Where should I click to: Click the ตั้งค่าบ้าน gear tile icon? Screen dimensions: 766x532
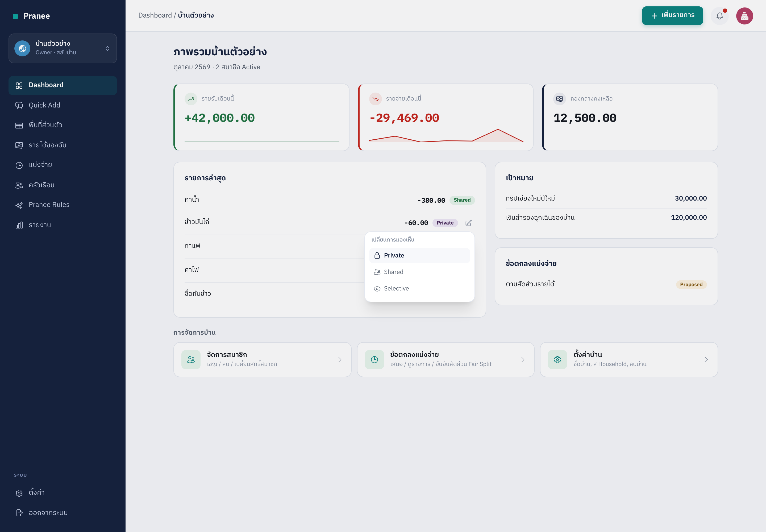pos(557,359)
